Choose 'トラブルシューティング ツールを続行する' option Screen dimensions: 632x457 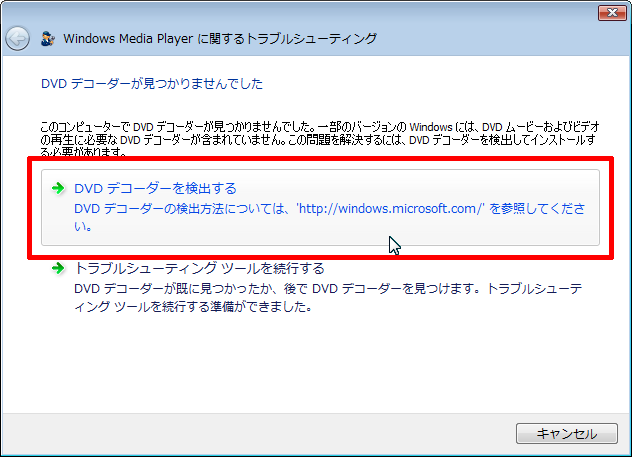pyautogui.click(x=320, y=288)
